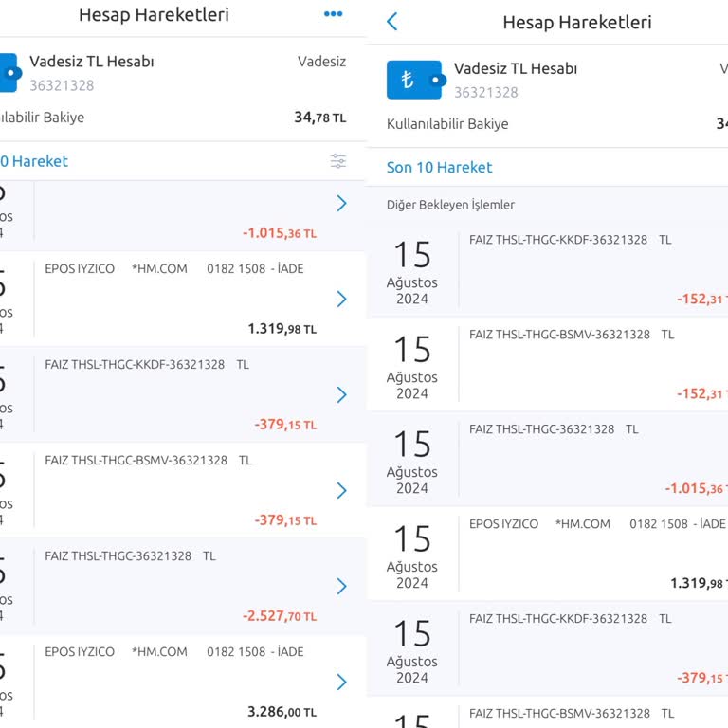
Task: Open details chevron for 3.286,00 TL refund
Action: 341,682
